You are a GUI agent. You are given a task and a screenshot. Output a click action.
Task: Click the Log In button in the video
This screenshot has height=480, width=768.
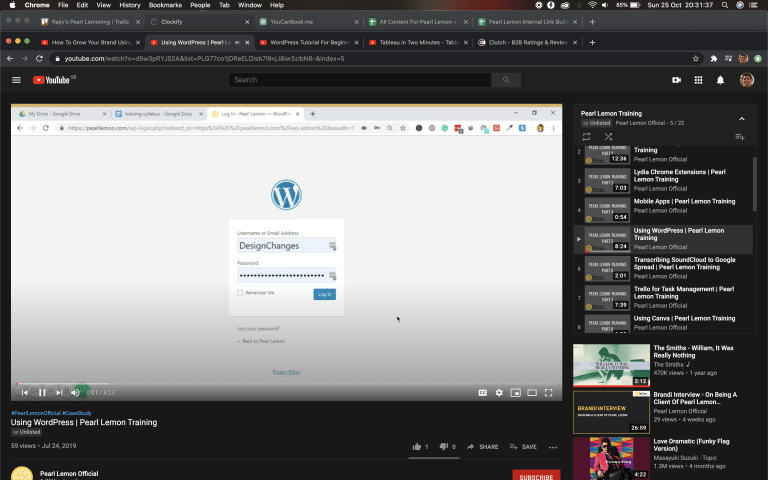(x=324, y=294)
